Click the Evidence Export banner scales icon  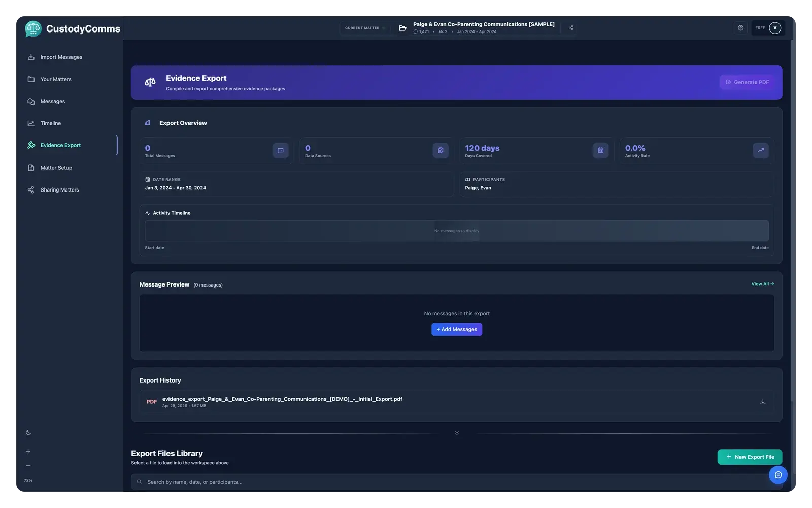150,82
